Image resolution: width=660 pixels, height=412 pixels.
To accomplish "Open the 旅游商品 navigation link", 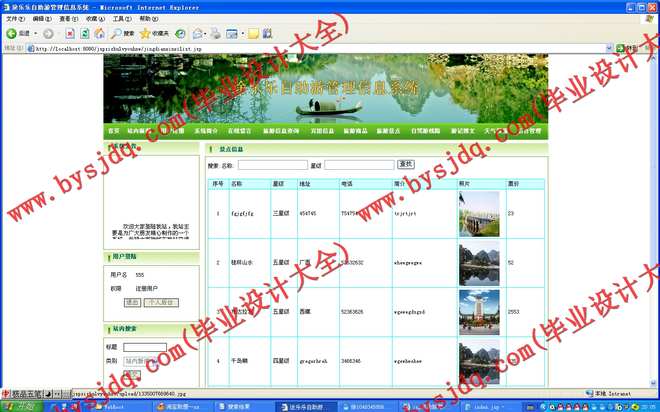I will (355, 131).
